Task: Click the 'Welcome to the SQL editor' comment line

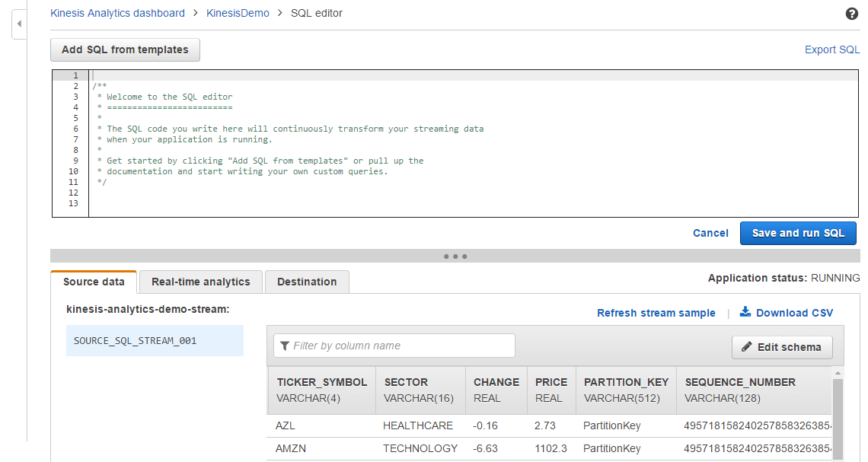Action: pos(165,97)
